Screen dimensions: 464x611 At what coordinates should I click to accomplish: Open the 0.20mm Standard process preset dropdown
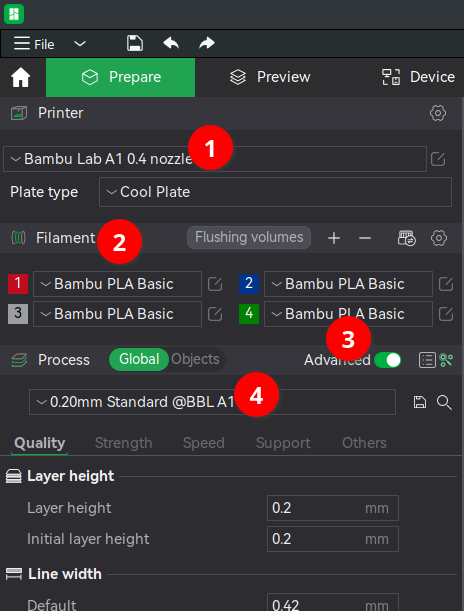212,402
